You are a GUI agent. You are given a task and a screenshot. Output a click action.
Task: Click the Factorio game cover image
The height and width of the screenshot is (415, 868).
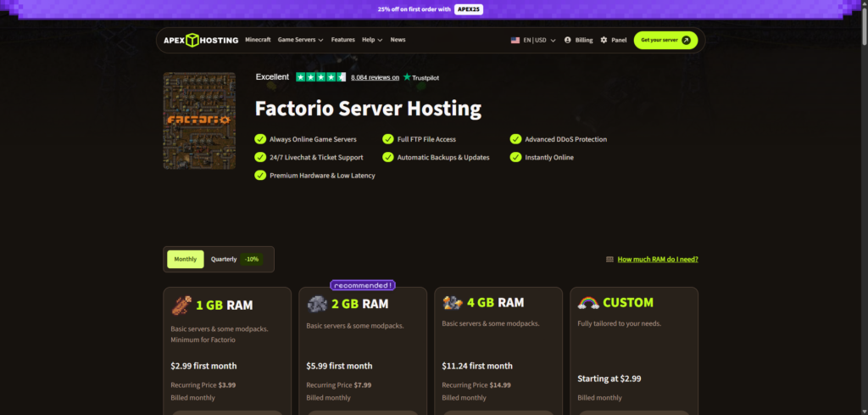coord(199,121)
